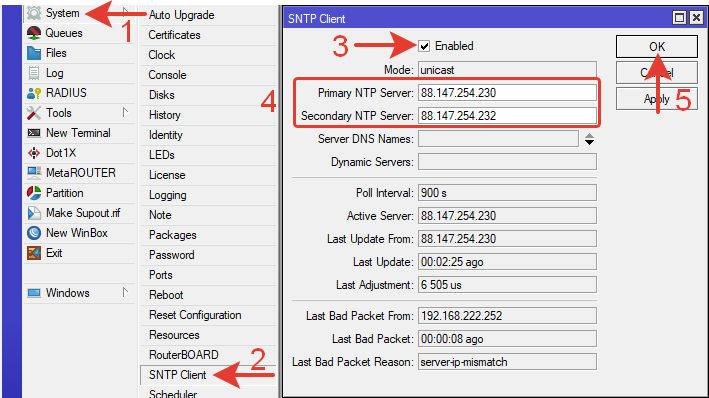Open Ports from the System submenu
The image size is (709, 398).
[161, 275]
